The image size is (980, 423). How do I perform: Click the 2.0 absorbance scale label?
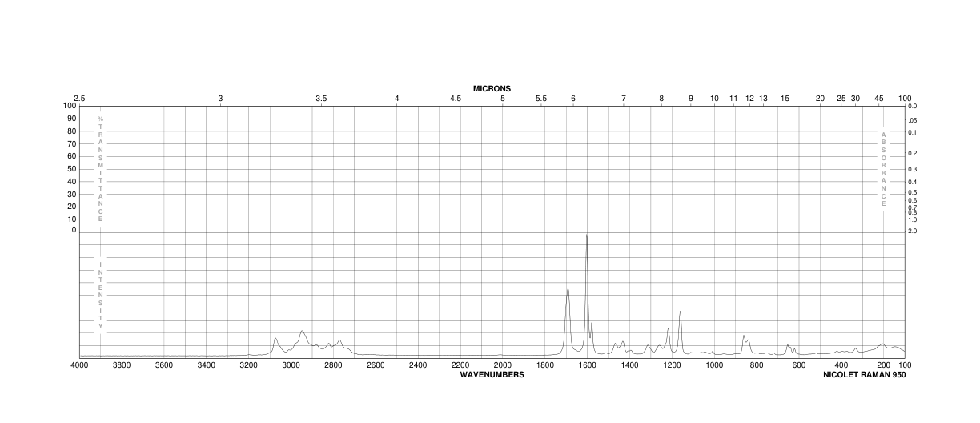coord(913,231)
